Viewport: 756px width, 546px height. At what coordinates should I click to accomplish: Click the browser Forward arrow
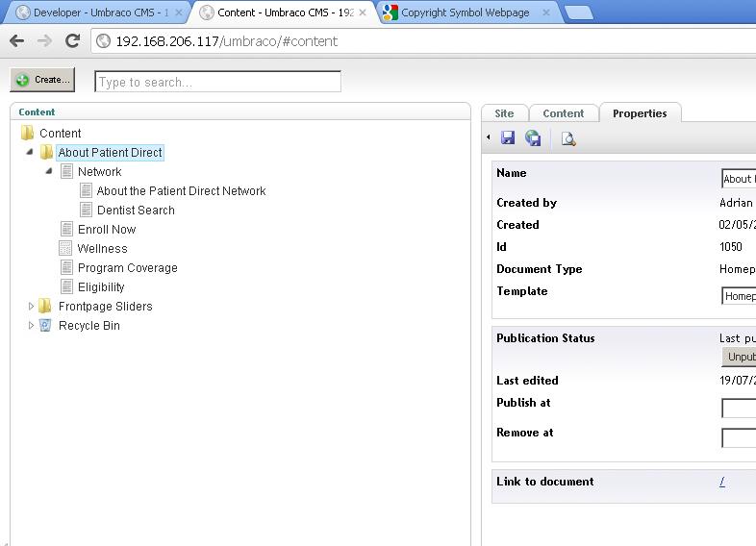[44, 41]
